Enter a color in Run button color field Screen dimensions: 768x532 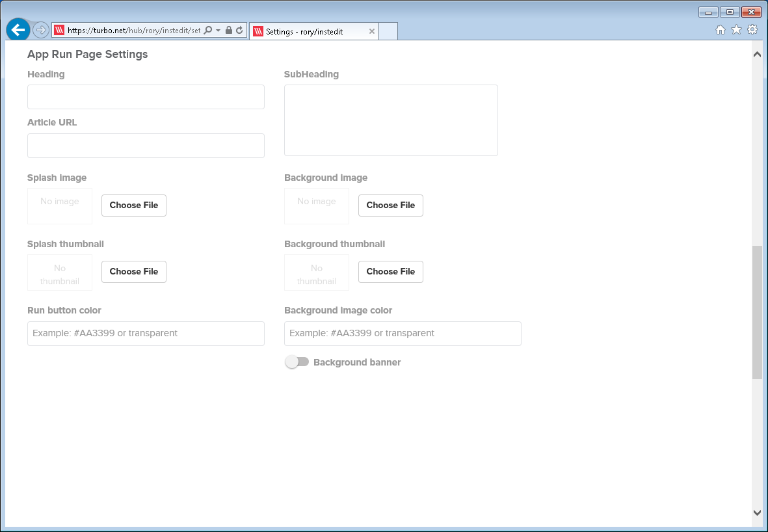pyautogui.click(x=146, y=333)
